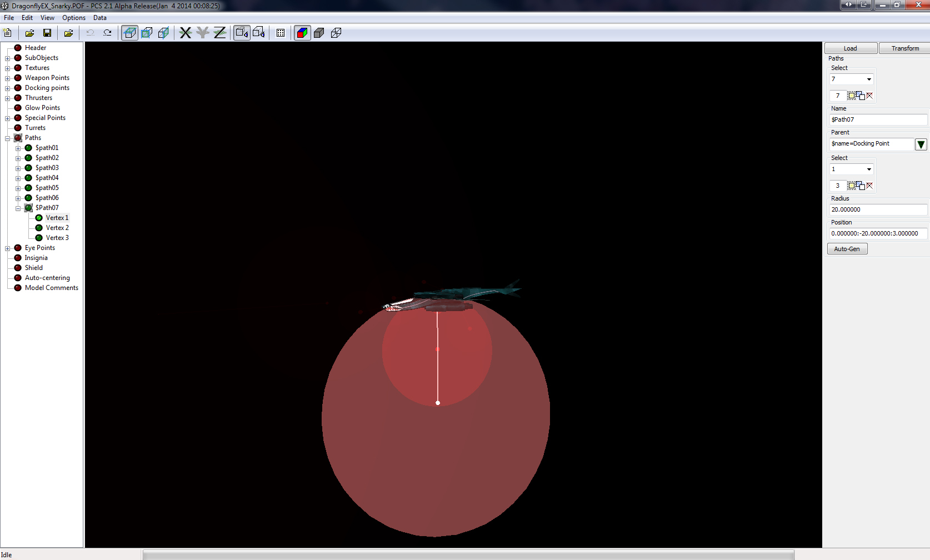Switch to wireframe cube render mode
Screen dimensions: 930x560
pos(336,33)
